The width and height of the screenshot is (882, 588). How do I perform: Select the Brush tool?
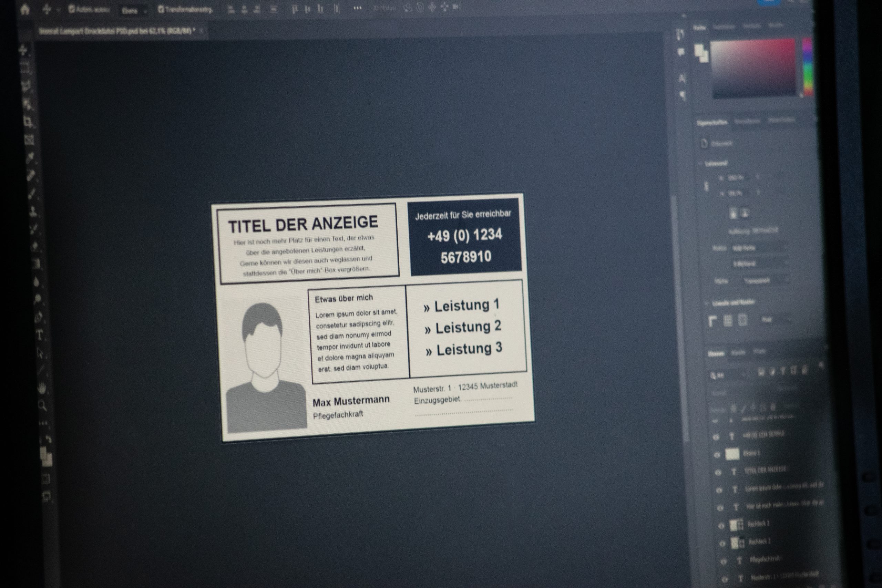tap(32, 194)
